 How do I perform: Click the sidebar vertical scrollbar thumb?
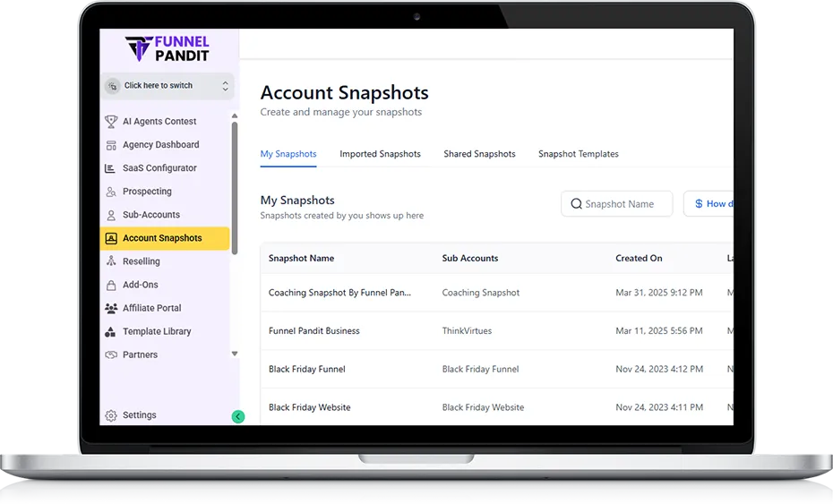(235, 189)
